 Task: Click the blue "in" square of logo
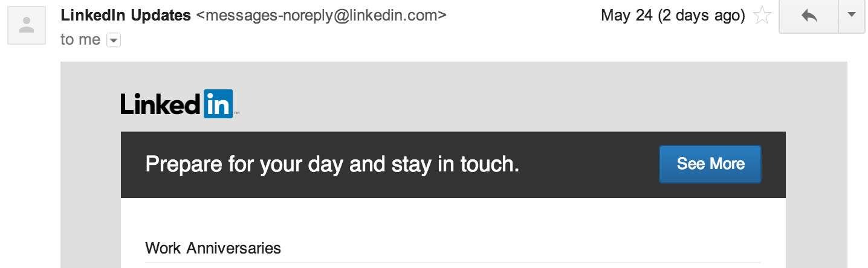(218, 104)
